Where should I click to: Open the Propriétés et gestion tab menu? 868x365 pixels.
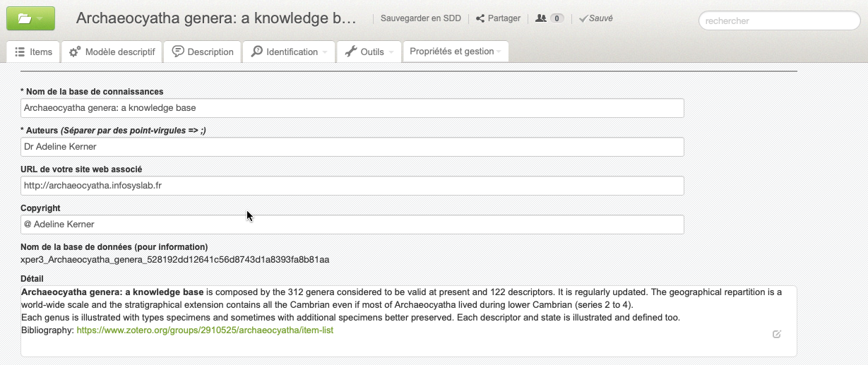[455, 52]
